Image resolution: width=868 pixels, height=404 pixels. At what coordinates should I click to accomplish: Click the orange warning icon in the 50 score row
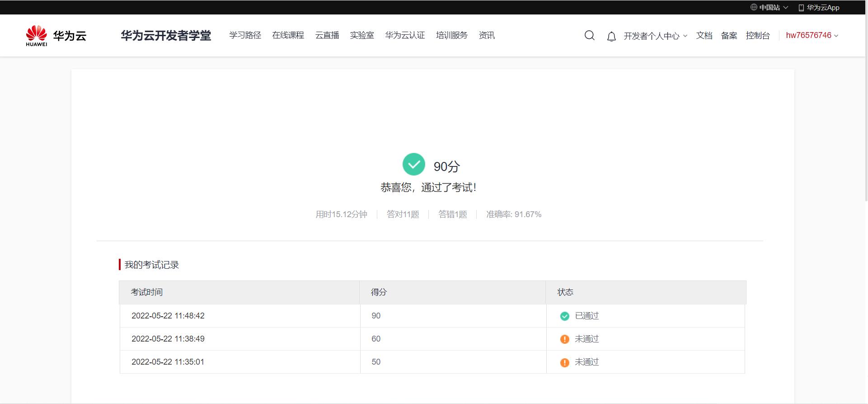coord(565,362)
